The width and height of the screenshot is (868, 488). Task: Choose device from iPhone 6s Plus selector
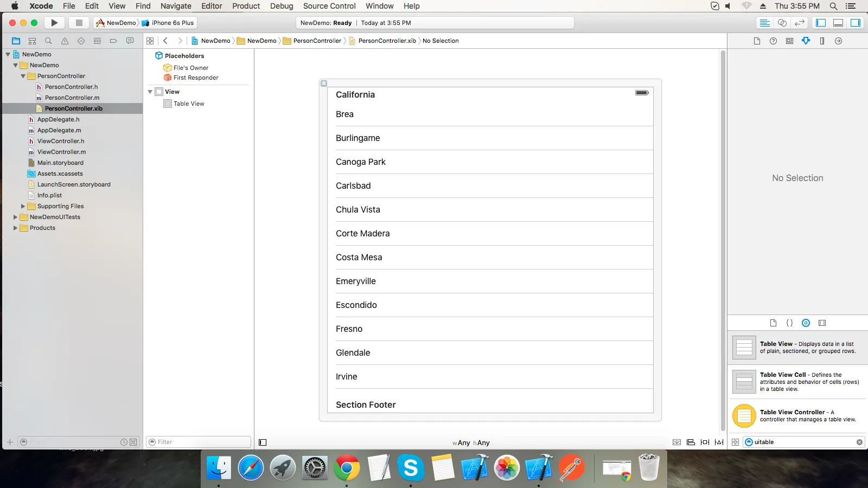click(x=168, y=23)
